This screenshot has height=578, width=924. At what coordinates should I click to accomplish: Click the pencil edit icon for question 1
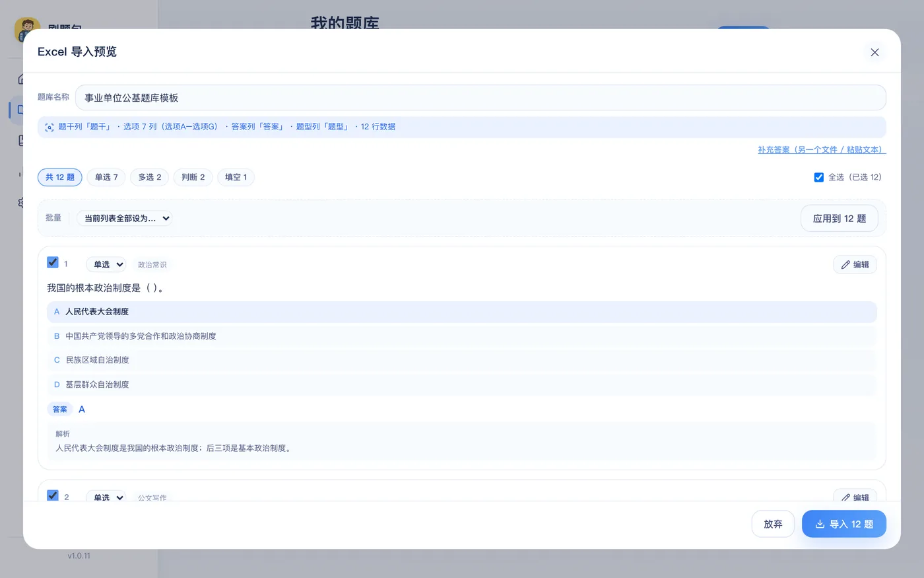click(845, 265)
